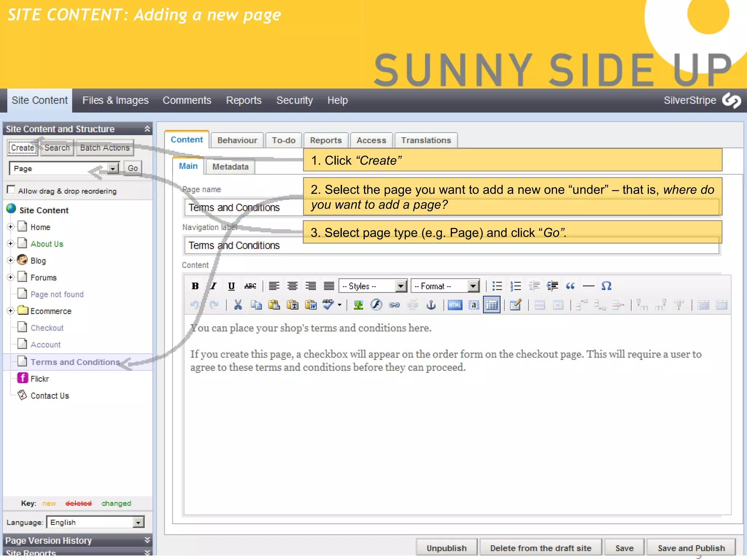Click the blockquote icon

tap(570, 286)
